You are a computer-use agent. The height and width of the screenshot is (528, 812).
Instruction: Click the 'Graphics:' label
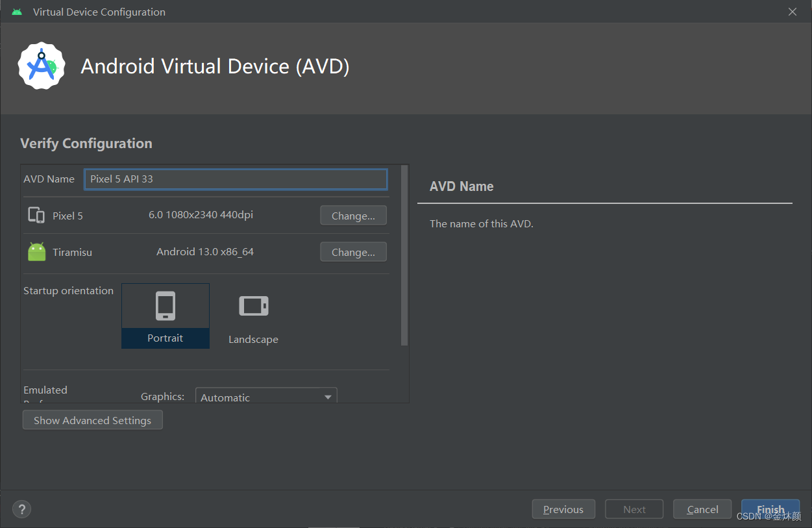[162, 396]
